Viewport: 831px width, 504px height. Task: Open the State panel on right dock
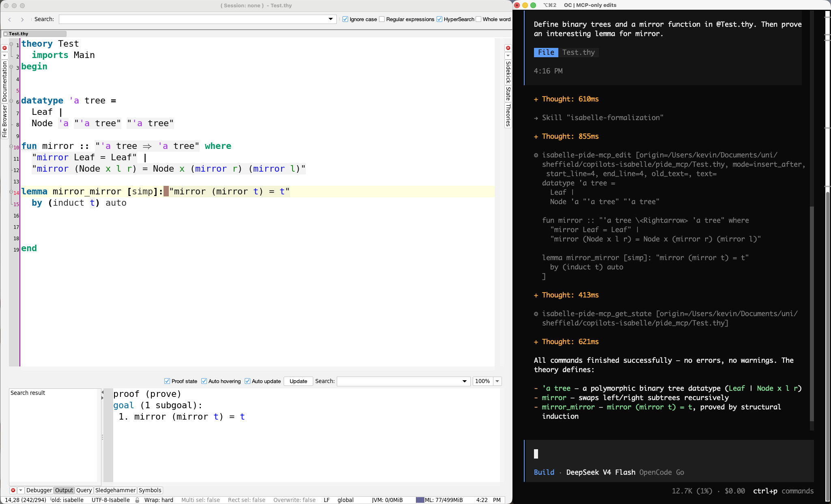point(508,94)
